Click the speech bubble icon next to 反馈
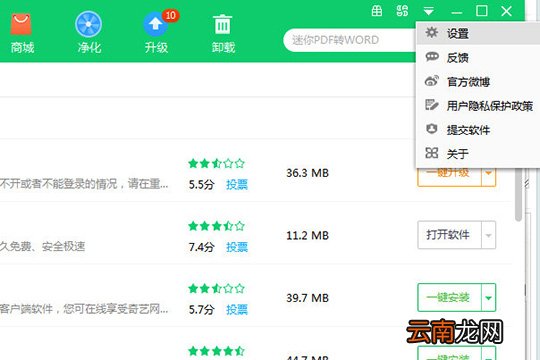The height and width of the screenshot is (360, 540). click(432, 56)
